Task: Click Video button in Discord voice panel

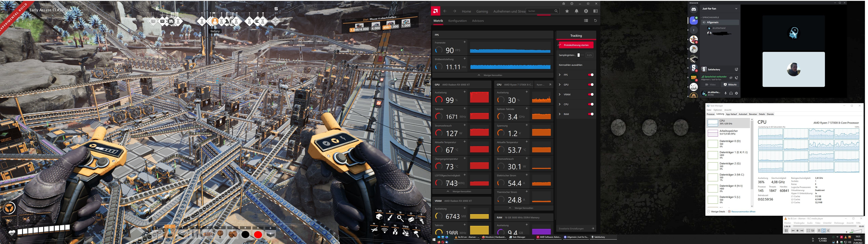Action: [x=711, y=85]
